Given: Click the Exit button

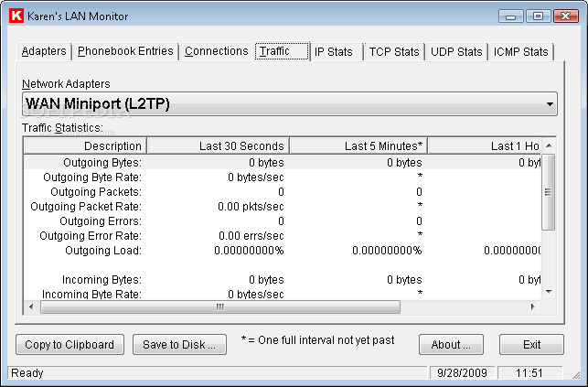Looking at the screenshot, I should point(531,345).
